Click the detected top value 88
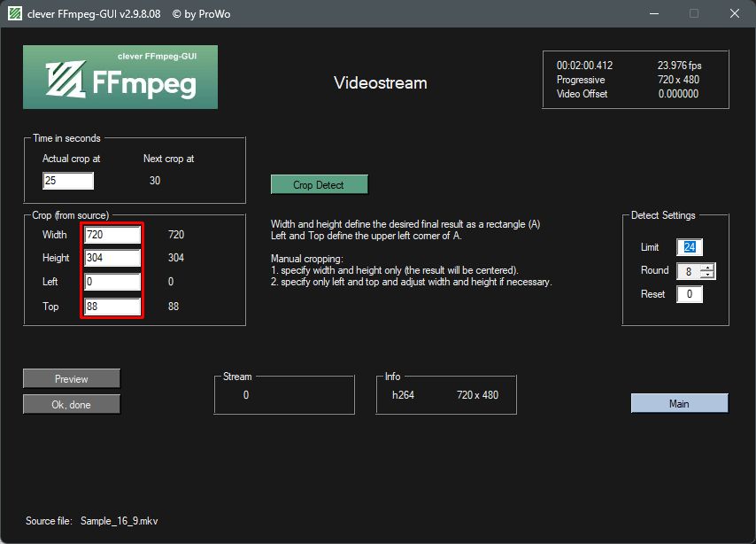 coord(174,307)
